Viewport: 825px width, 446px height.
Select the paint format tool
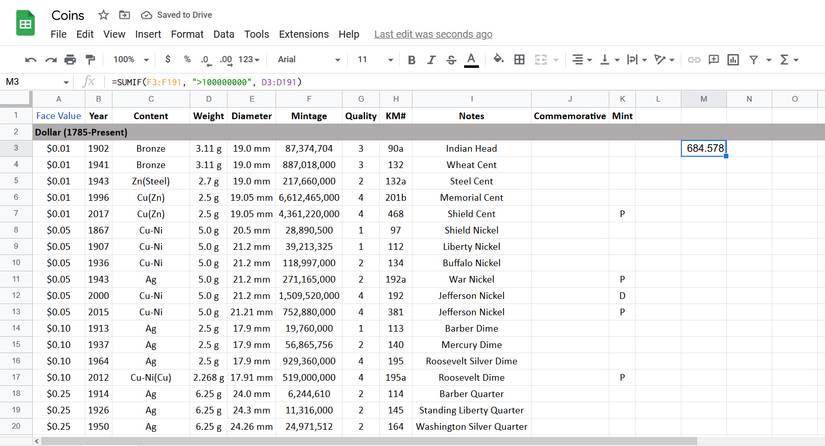[x=91, y=60]
